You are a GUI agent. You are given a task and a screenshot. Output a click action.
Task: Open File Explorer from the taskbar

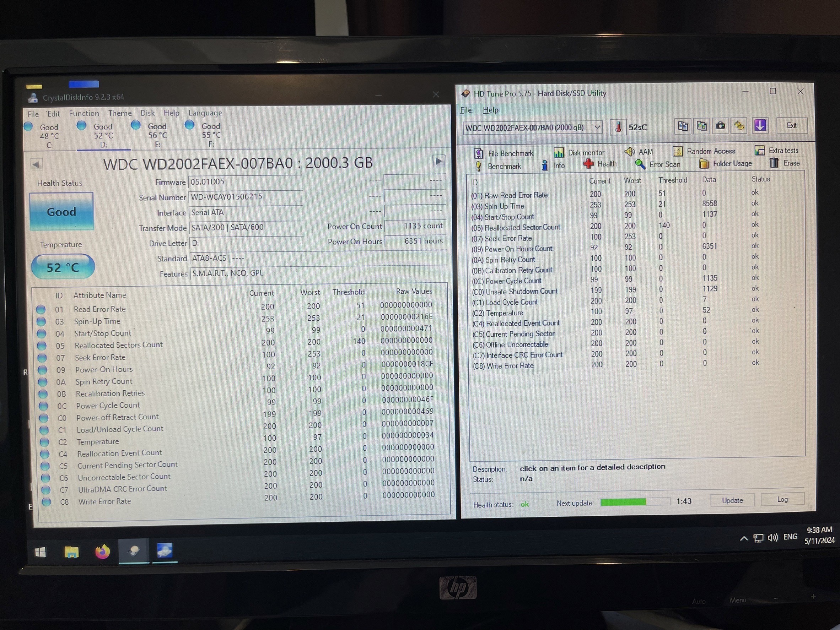point(71,552)
